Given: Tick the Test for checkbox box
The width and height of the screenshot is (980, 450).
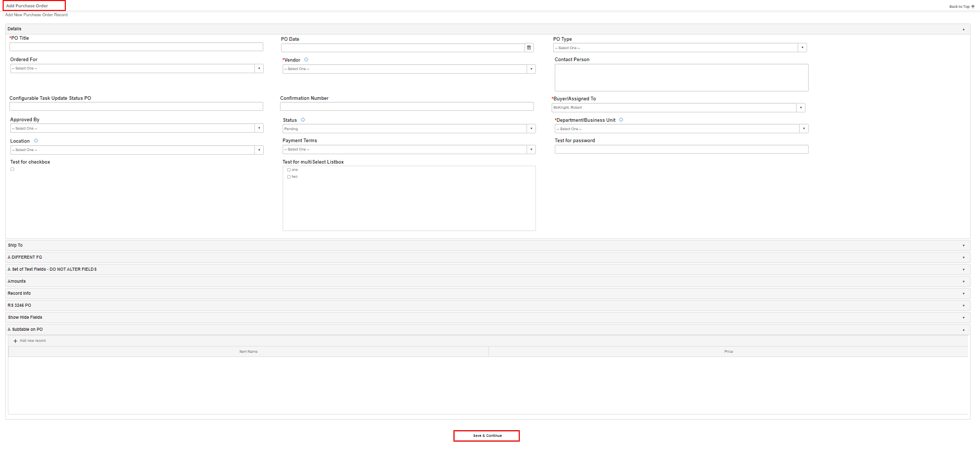Looking at the screenshot, I should pyautogui.click(x=13, y=169).
